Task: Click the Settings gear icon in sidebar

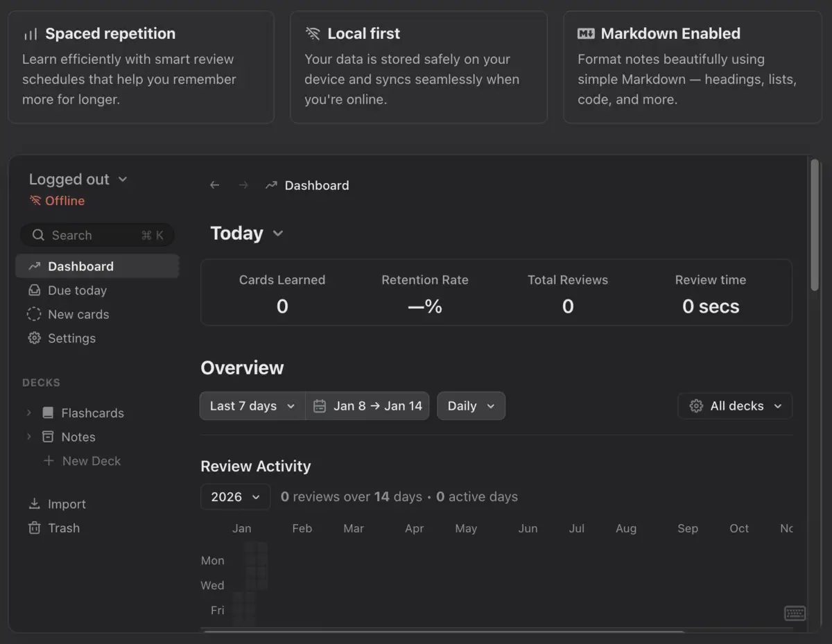Action: 34,338
